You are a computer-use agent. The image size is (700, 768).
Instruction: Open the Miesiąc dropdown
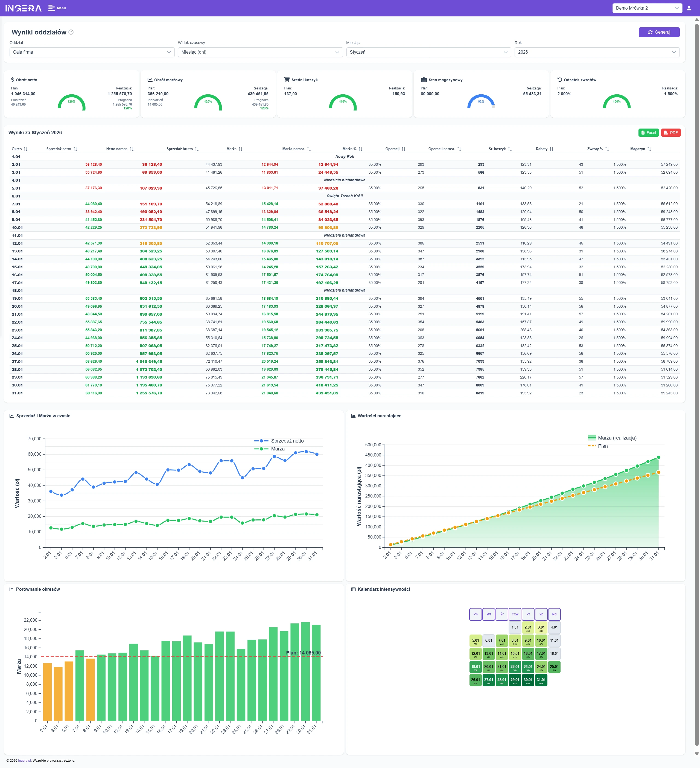428,52
